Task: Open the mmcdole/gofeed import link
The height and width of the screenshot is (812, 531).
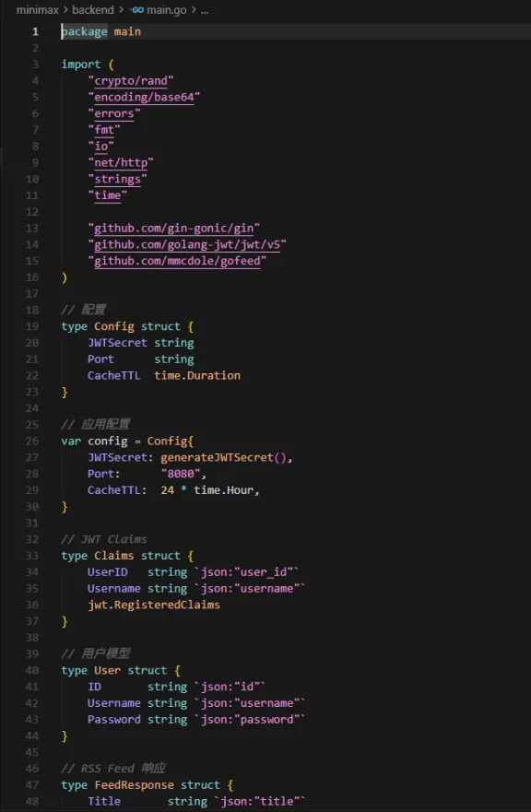Action: click(177, 261)
